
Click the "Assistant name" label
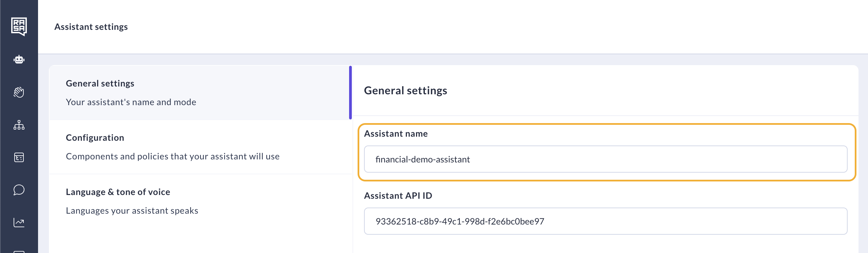396,134
